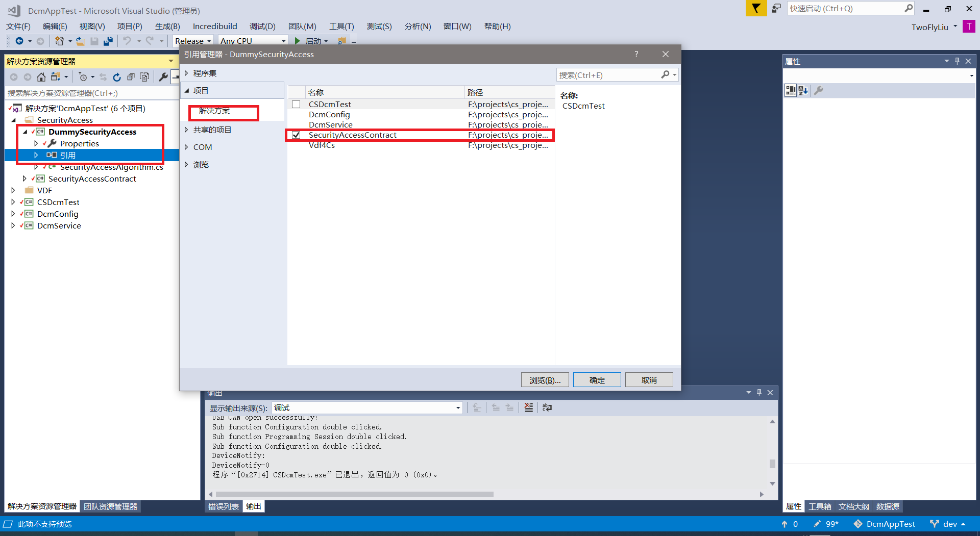980x536 pixels.
Task: Click the Navigate Backward toolbar icon
Action: (19, 41)
